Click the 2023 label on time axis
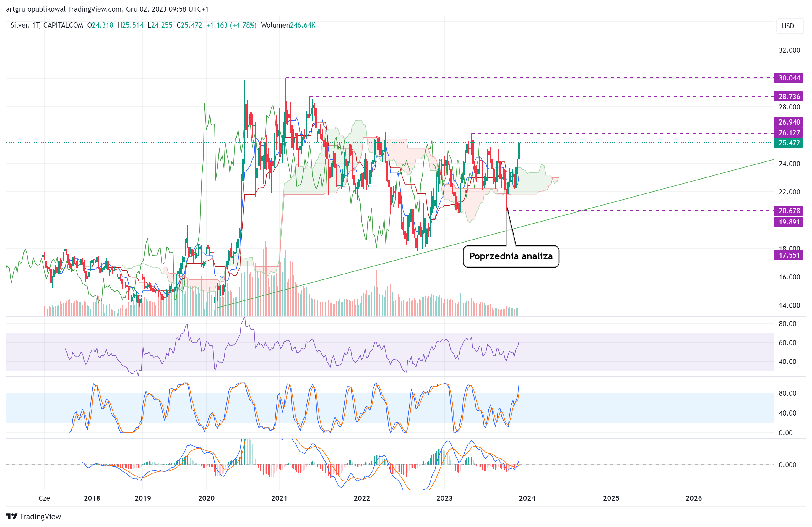This screenshot has width=812, height=527. [444, 498]
